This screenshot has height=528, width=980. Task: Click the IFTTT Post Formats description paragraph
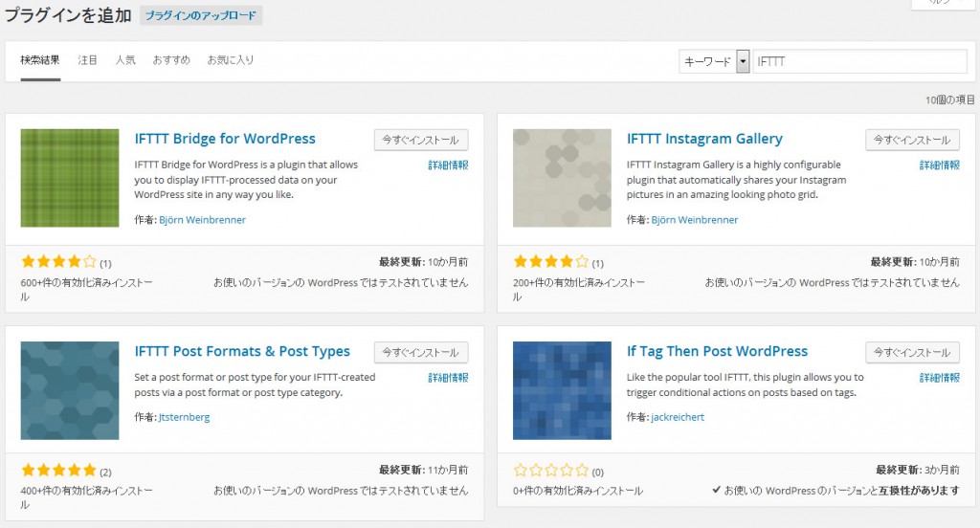[255, 385]
